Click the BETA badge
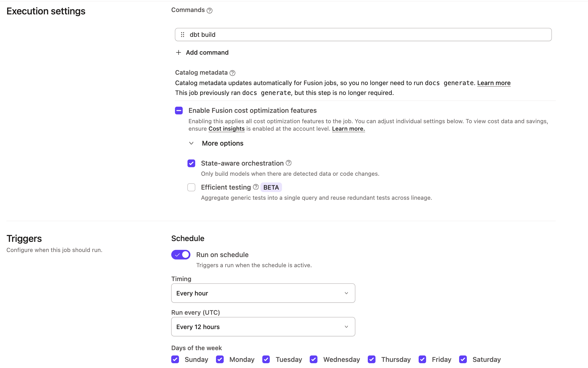This screenshot has height=368, width=588. [271, 187]
